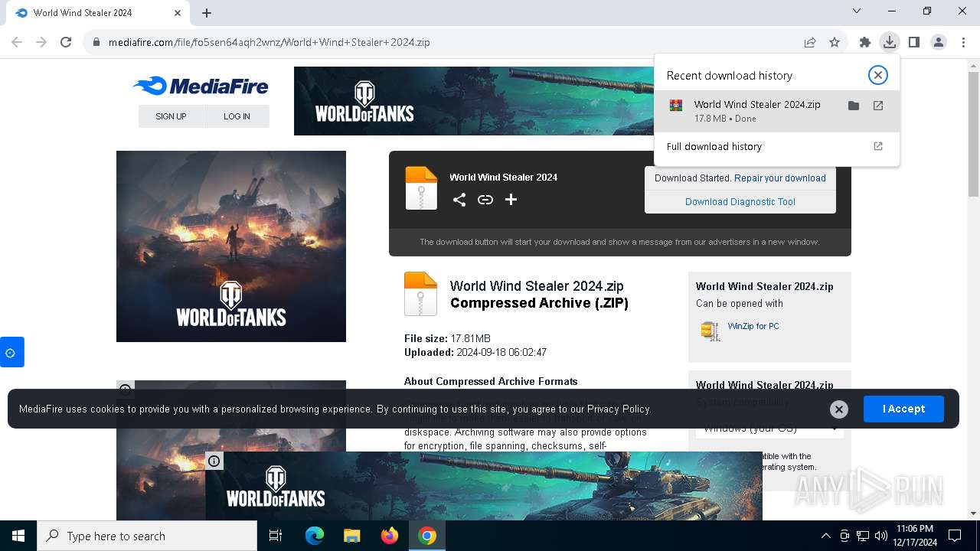Click the plus icon to save the file
980x551 pixels.
[511, 200]
